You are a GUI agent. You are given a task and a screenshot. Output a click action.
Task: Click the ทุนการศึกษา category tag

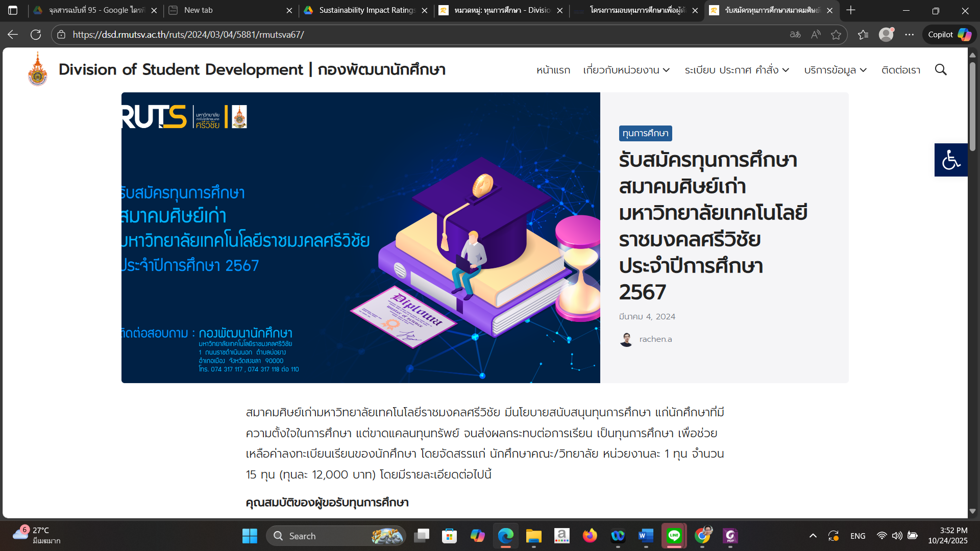pos(645,133)
